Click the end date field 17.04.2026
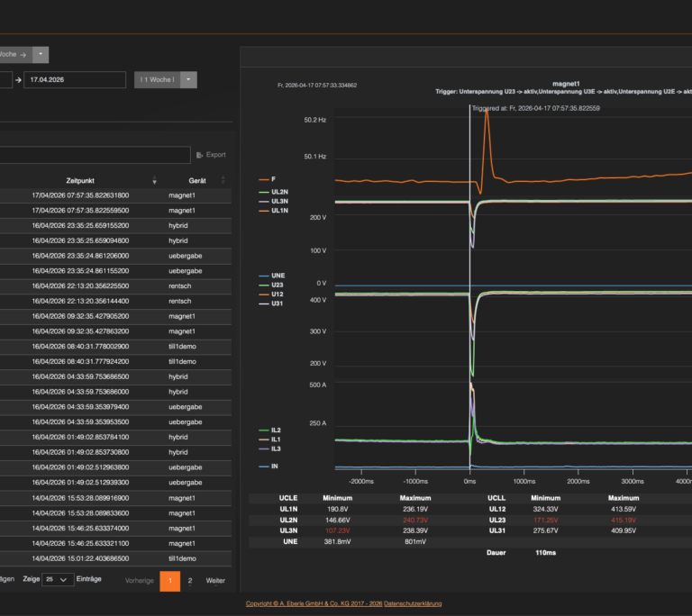The image size is (692, 616). click(75, 80)
